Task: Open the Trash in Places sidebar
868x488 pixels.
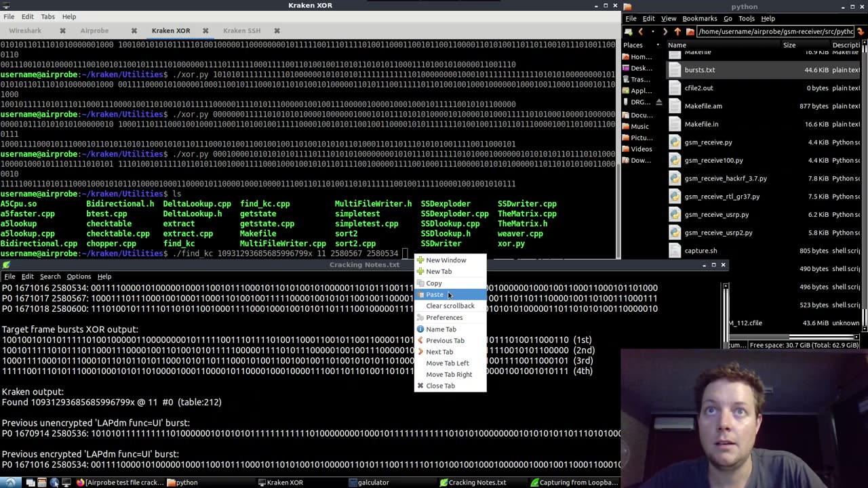Action: pyautogui.click(x=637, y=80)
